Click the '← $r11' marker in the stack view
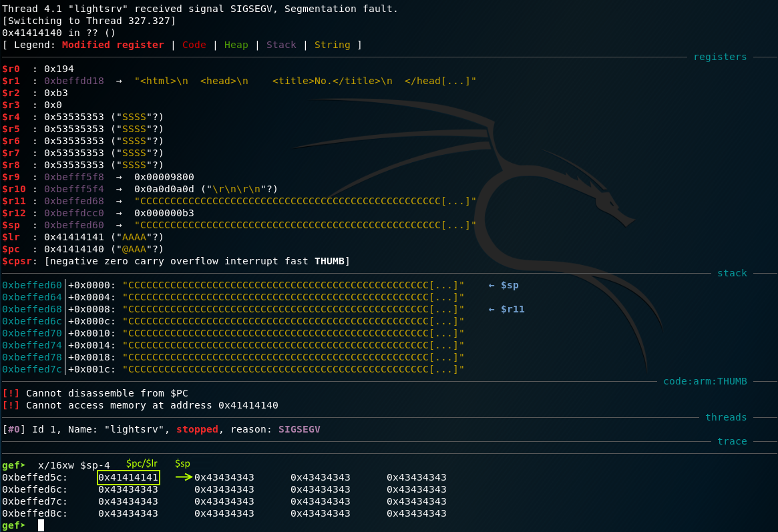The height and width of the screenshot is (532, 778). 507,309
